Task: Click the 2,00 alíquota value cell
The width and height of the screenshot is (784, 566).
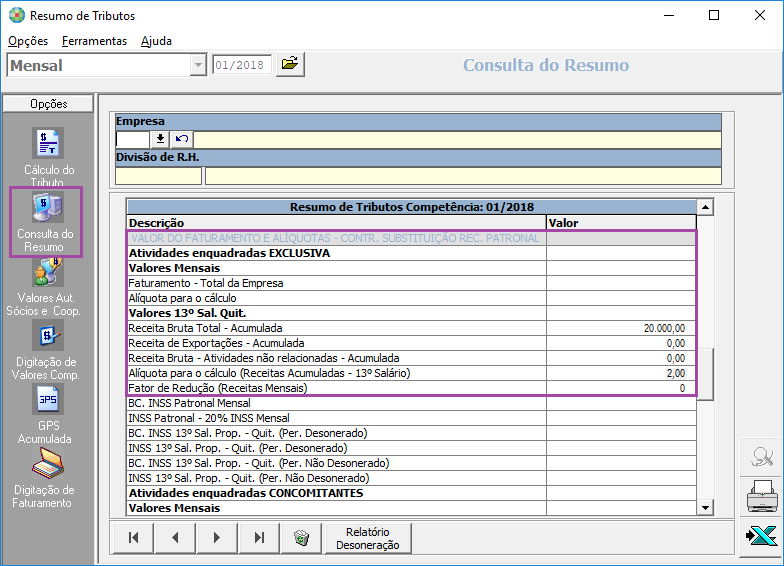Action: click(x=621, y=373)
